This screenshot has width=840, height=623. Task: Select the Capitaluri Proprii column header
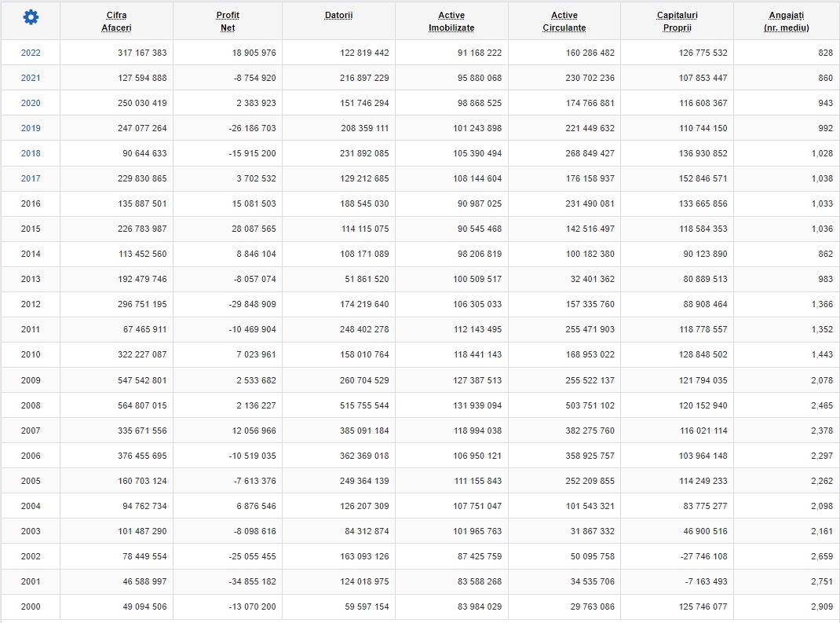[677, 21]
